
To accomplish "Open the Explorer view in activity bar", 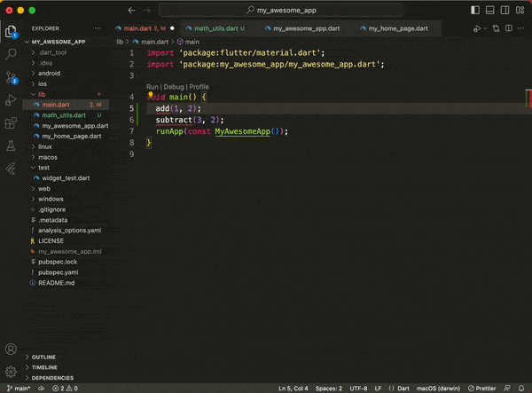I will pos(11,32).
